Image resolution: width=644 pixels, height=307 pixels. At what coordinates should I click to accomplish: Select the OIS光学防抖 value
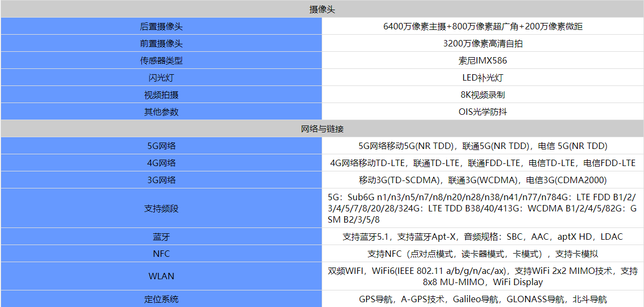click(483, 112)
